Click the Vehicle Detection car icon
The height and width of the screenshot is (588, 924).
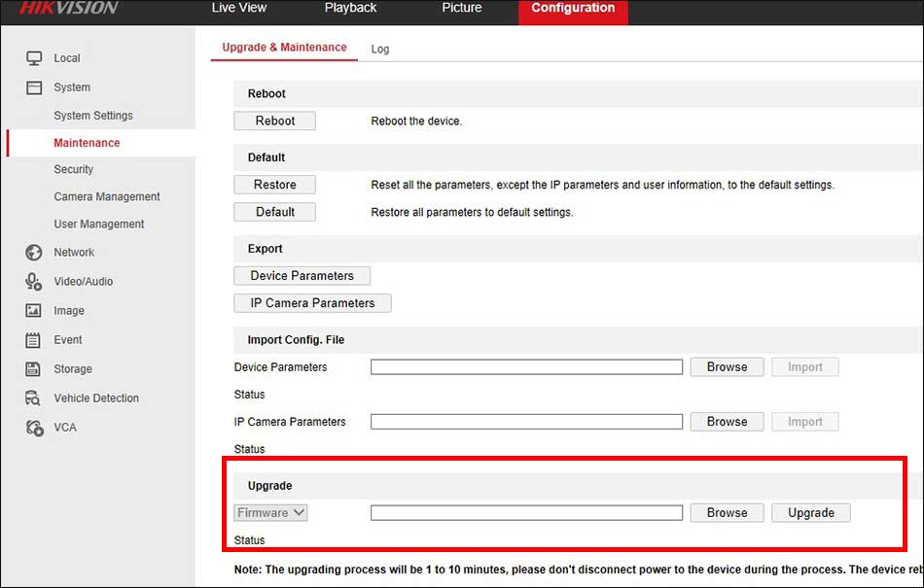pos(34,398)
